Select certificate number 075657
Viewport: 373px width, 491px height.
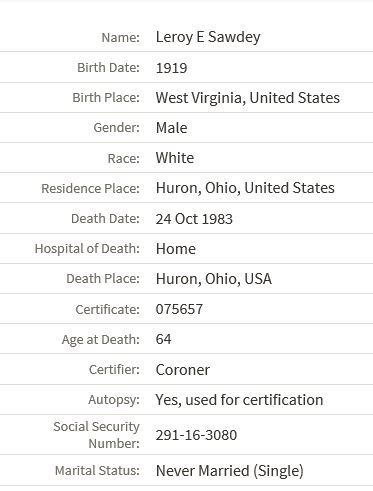pyautogui.click(x=179, y=309)
